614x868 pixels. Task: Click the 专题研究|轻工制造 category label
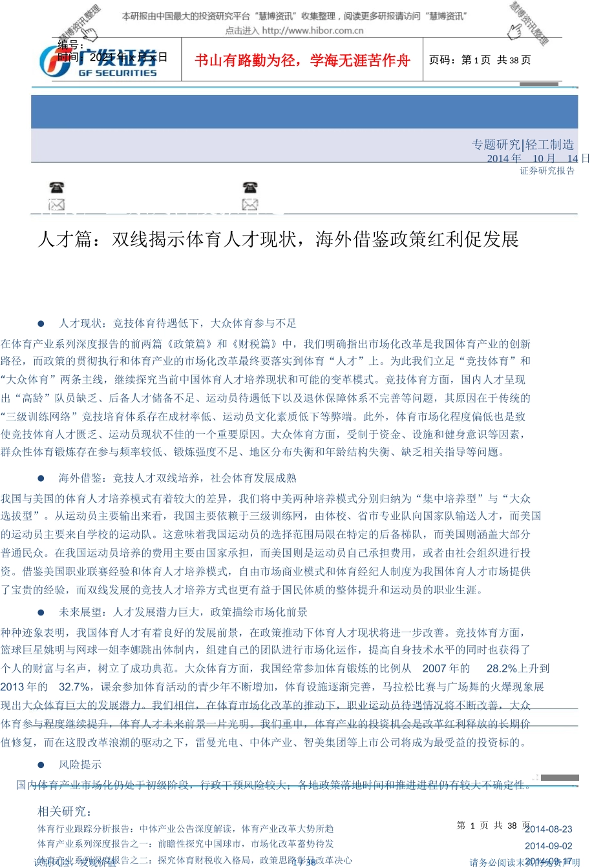point(523,145)
